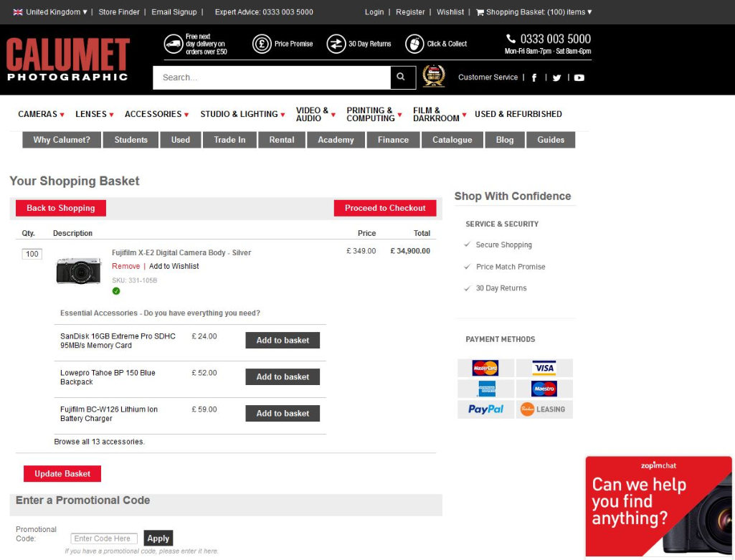Click the promotional code input field
Viewport: 735px width, 560px height.
(x=104, y=538)
